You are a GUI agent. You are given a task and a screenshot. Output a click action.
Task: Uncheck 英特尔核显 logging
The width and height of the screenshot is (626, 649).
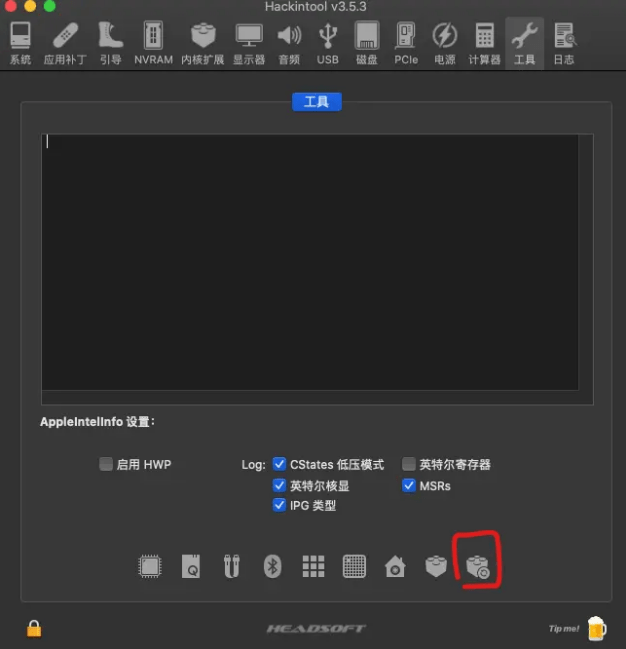click(279, 485)
